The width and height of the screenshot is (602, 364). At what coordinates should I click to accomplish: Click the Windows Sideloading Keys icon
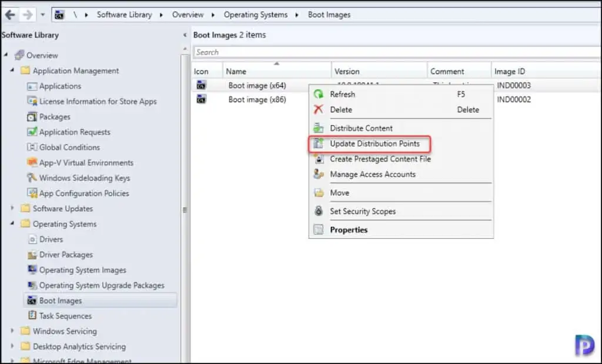[32, 177]
